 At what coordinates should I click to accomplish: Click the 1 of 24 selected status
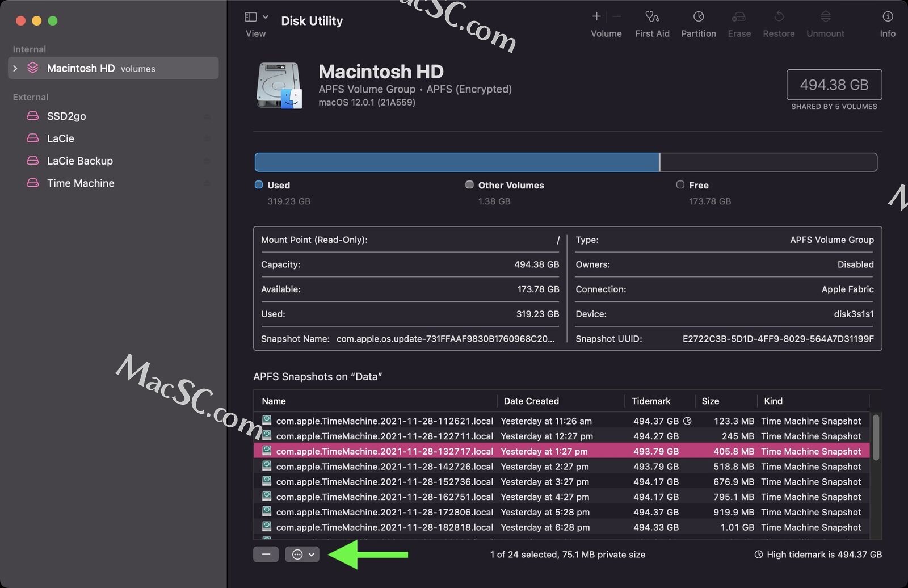567,555
